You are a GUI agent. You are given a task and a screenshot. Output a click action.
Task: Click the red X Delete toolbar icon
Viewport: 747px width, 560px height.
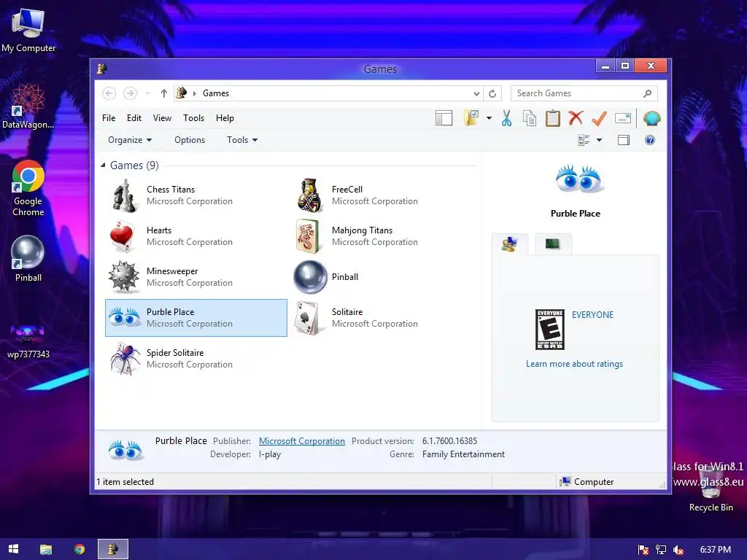coord(576,117)
